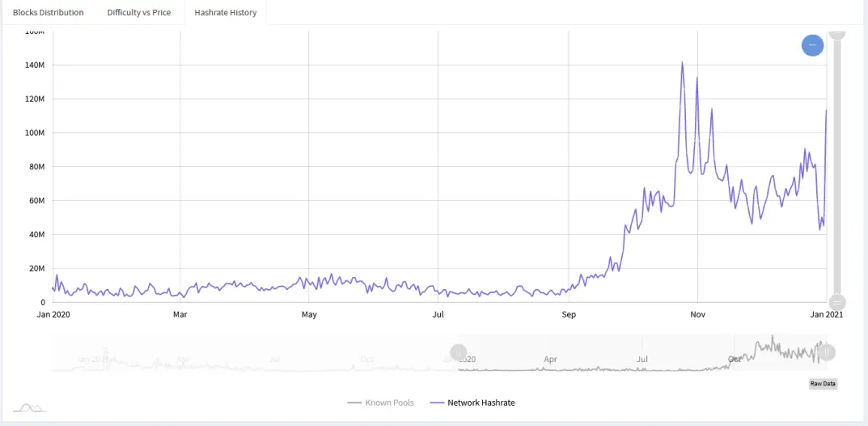Click the Nov label on the date axis
The image size is (868, 426).
(697, 315)
